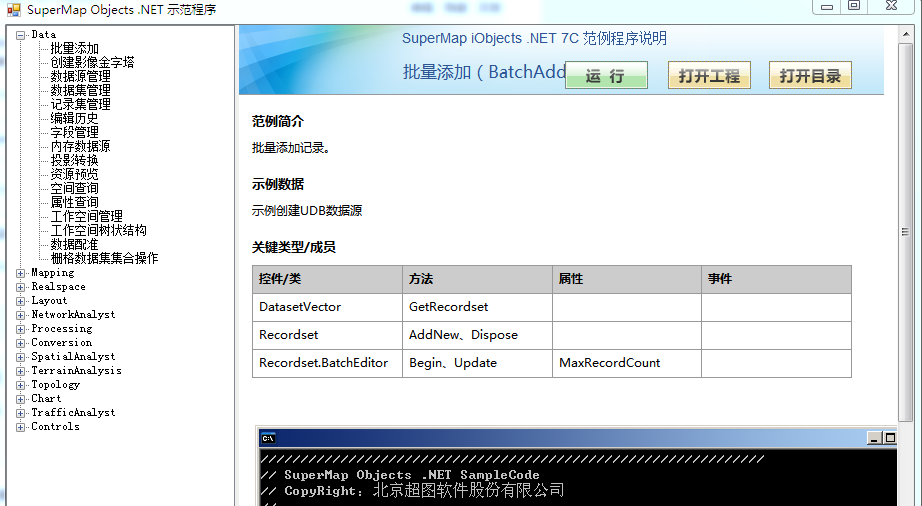Click the Begin、Update table cell

[x=477, y=363]
